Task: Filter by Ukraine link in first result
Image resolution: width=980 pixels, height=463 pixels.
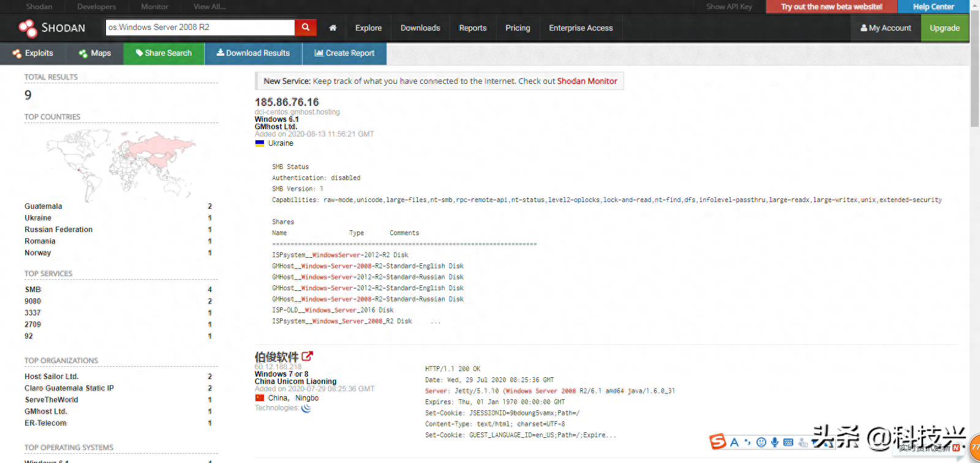Action: tap(281, 143)
